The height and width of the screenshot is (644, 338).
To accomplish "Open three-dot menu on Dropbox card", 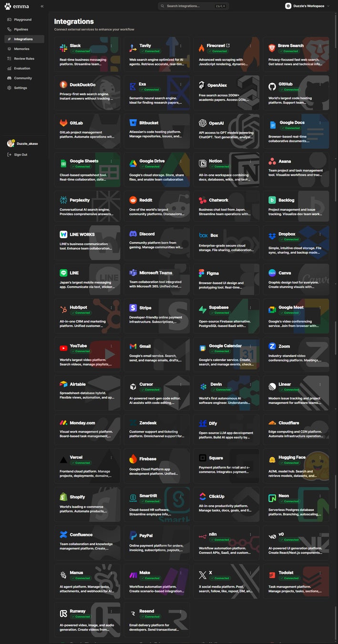I will (320, 235).
